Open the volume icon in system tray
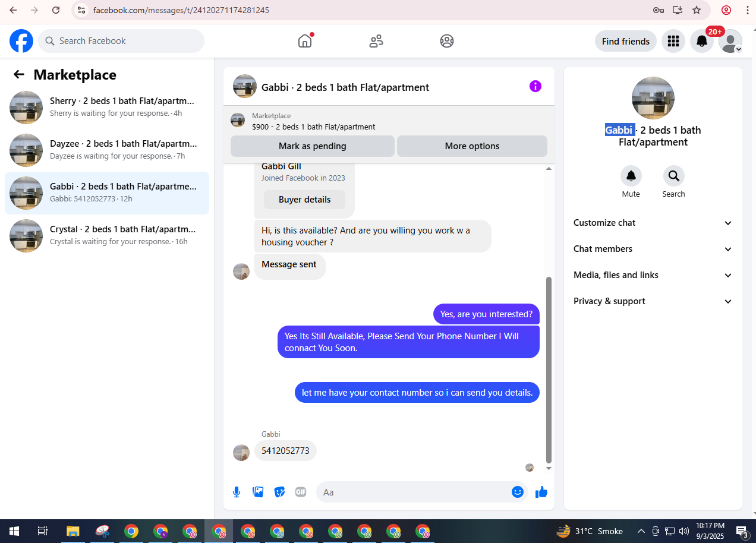Viewport: 756px width, 543px height. point(684,531)
